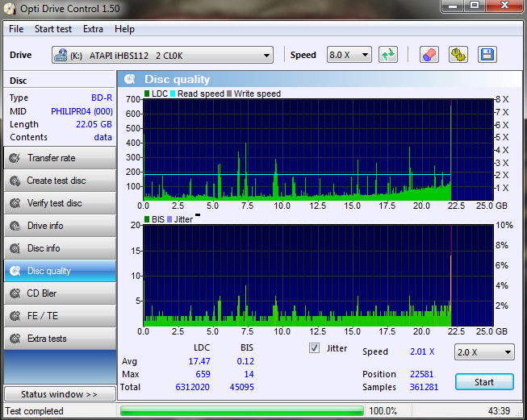Click the Transfer rate disc icon
This screenshot has width=527, height=420.
point(15,158)
